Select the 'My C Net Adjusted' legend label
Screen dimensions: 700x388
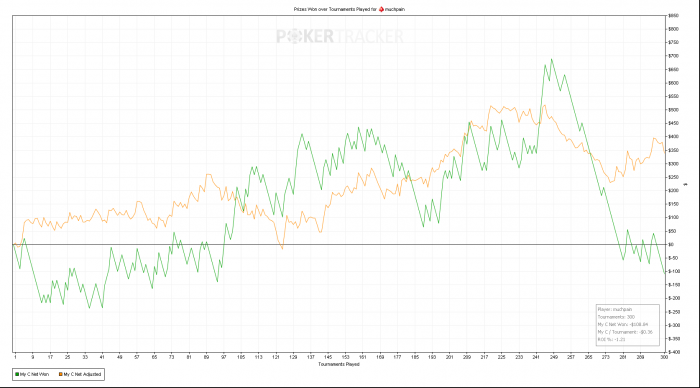coord(82,374)
